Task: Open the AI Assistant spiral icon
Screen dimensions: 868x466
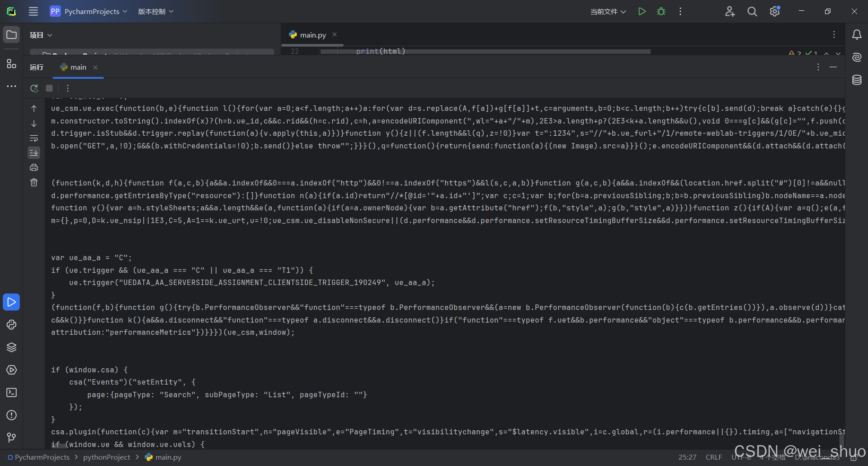Action: [857, 57]
